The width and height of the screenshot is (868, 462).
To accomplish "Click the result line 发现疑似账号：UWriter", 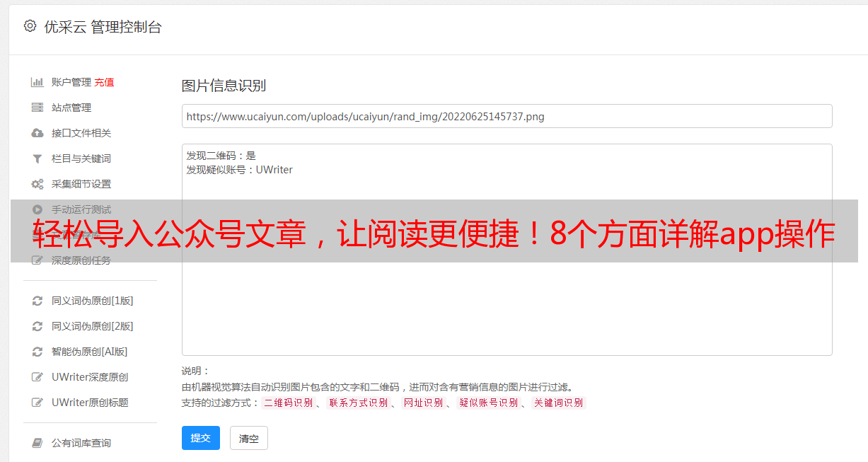I will pyautogui.click(x=240, y=170).
